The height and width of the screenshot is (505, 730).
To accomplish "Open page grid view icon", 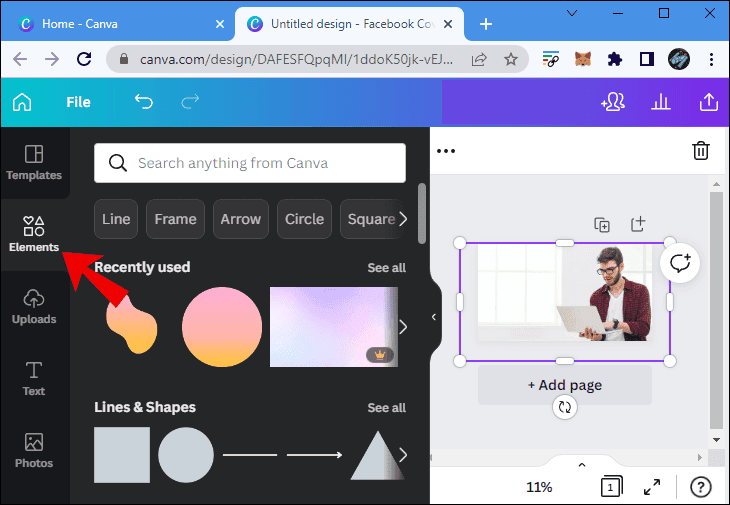I will (x=611, y=486).
